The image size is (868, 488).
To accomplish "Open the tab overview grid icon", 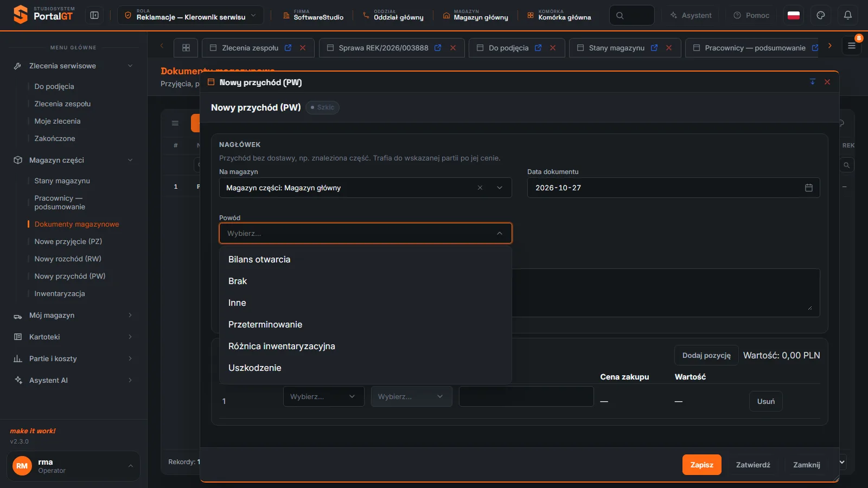I will [186, 48].
